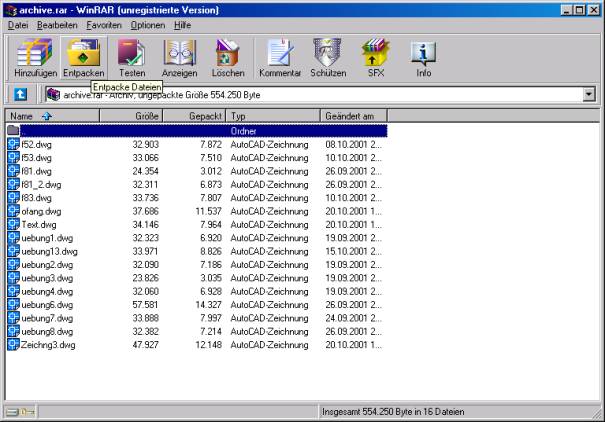Maximize the WinRAR window

pyautogui.click(x=579, y=10)
